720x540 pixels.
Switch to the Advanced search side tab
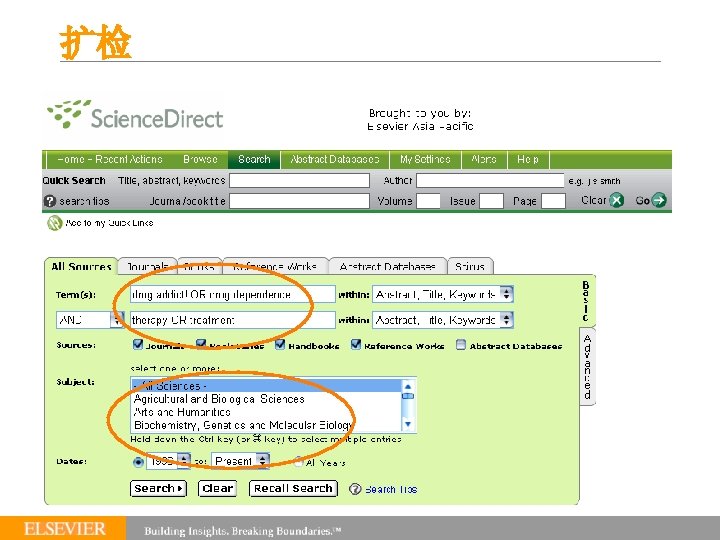pyautogui.click(x=587, y=366)
